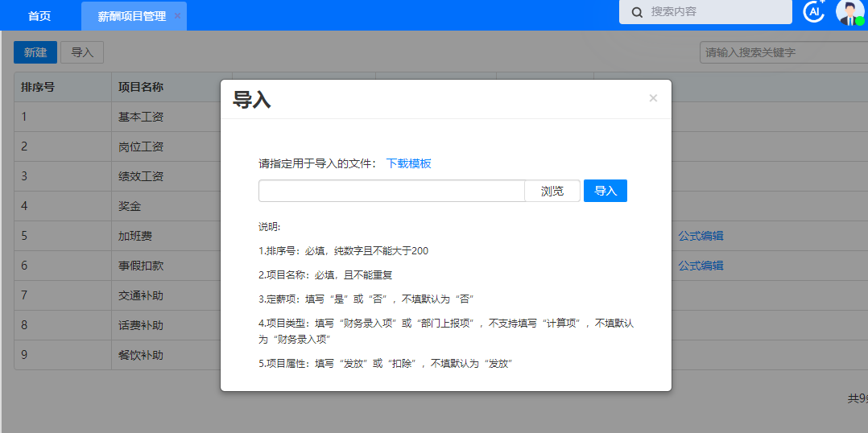Click the 新建 button
Viewport: 868px width, 433px height.
35,52
